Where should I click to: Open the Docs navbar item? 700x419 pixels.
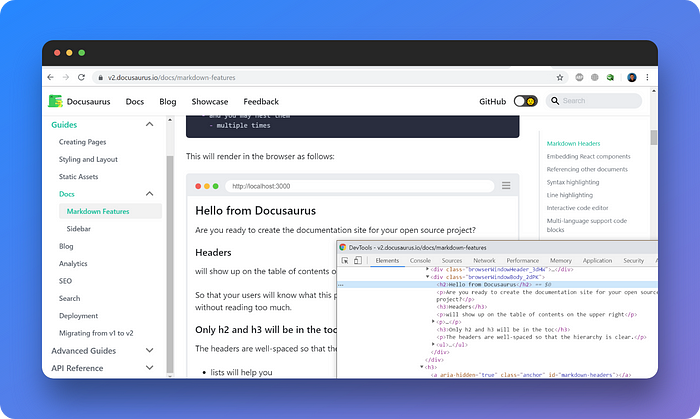[x=135, y=102]
